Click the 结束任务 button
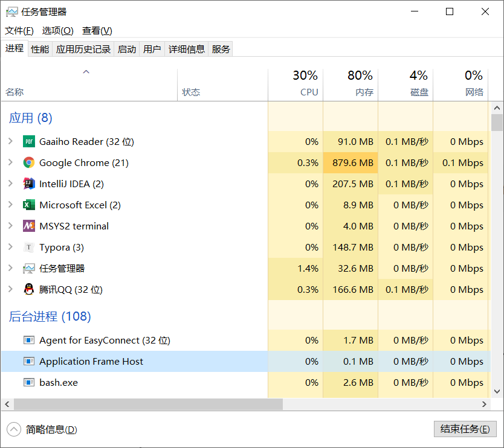This screenshot has width=504, height=448. pyautogui.click(x=465, y=429)
